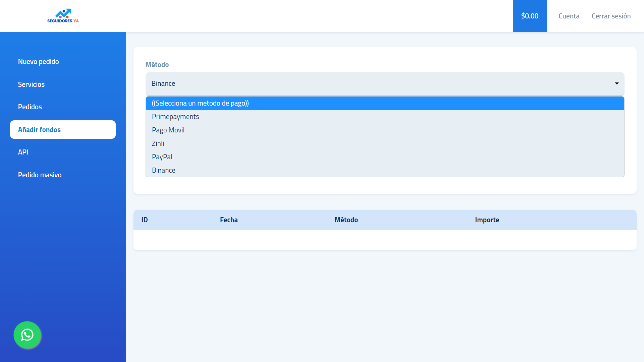The image size is (644, 362).
Task: Open Añadir fondos page
Action: point(63,129)
